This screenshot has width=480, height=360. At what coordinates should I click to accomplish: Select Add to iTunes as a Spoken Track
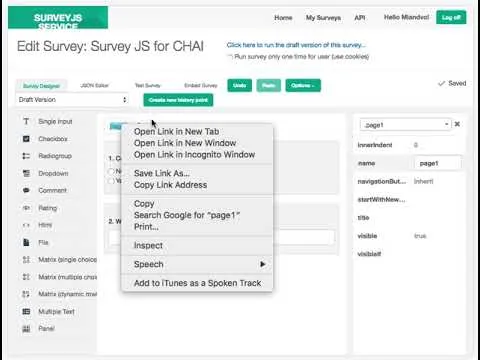point(197,283)
